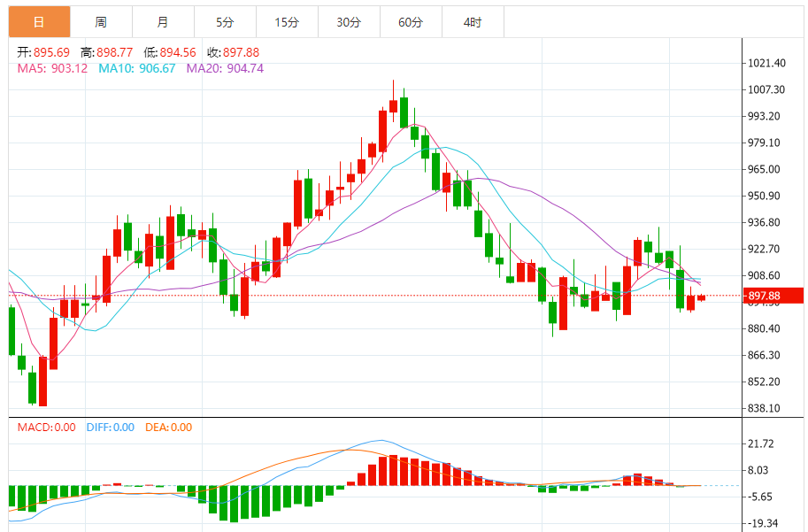Viewport: 808px width, 532px height.
Task: Click the 979.10 price axis label
Action: (x=765, y=143)
